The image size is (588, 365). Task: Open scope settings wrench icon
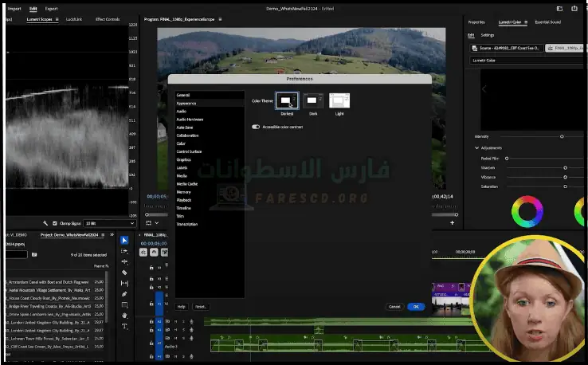point(46,223)
